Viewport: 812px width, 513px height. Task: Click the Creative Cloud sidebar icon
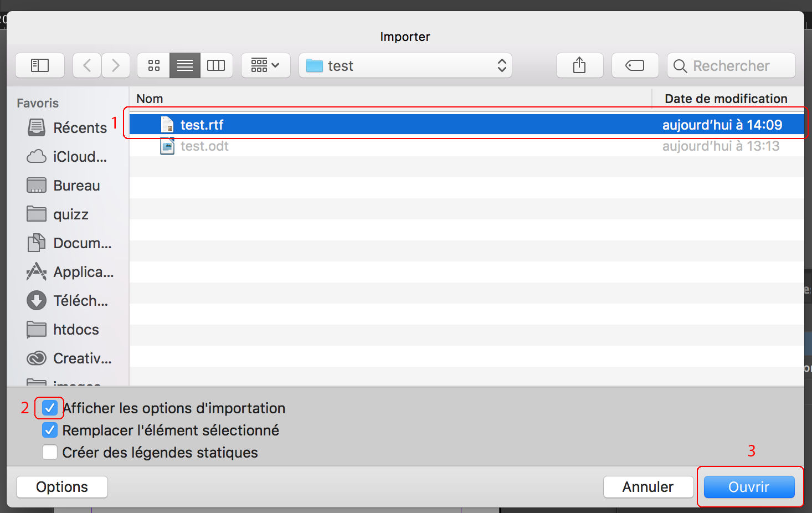(37, 358)
